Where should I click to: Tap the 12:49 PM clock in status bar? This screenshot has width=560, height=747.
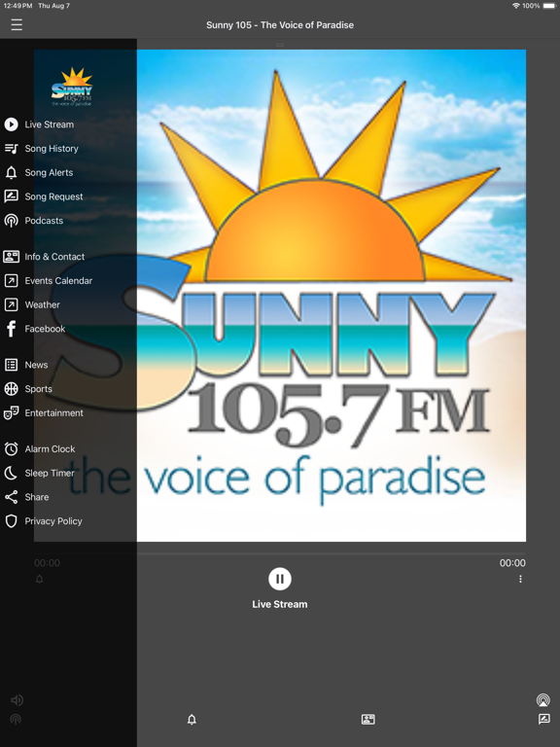coord(17,6)
